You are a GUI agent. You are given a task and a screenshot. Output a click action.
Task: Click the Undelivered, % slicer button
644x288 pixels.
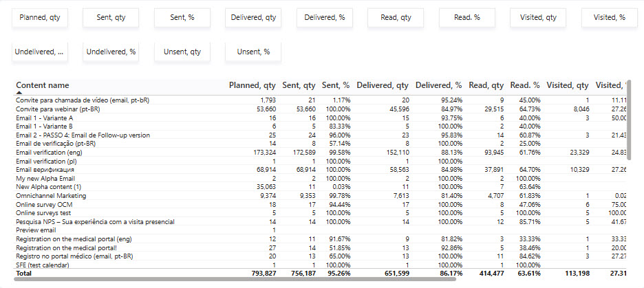[x=111, y=52]
